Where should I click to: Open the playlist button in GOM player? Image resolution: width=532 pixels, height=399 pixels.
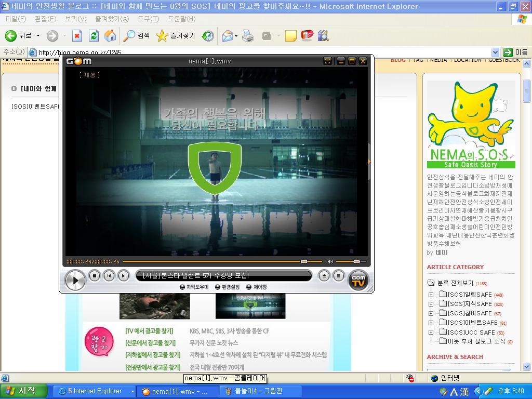tap(338, 276)
